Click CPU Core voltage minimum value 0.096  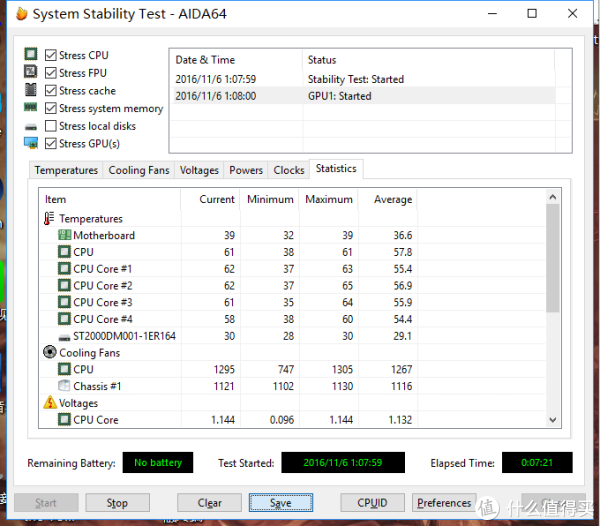[282, 420]
